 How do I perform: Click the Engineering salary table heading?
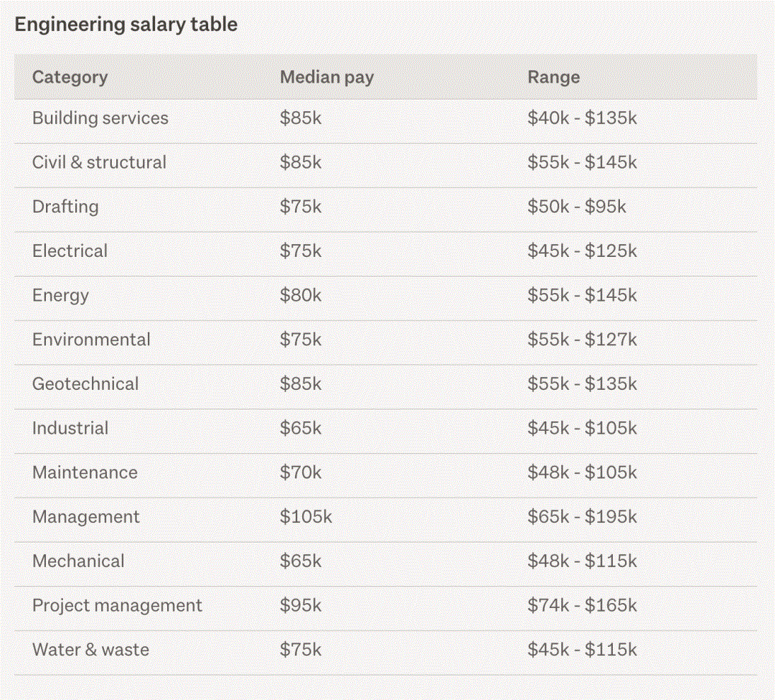[126, 24]
